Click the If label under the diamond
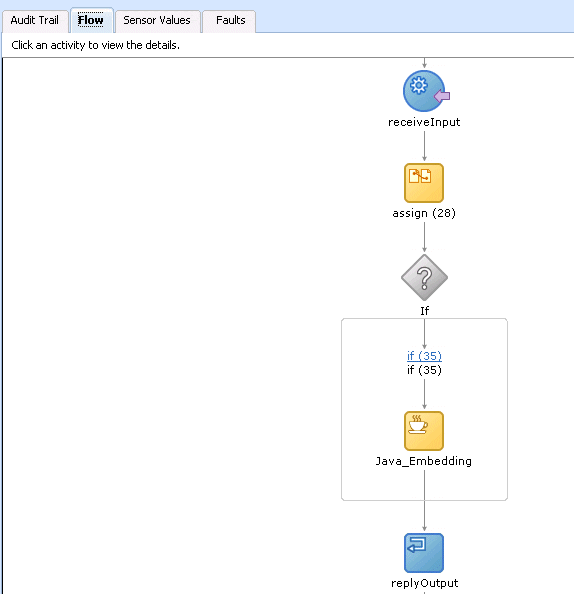The height and width of the screenshot is (594, 574). (x=424, y=311)
